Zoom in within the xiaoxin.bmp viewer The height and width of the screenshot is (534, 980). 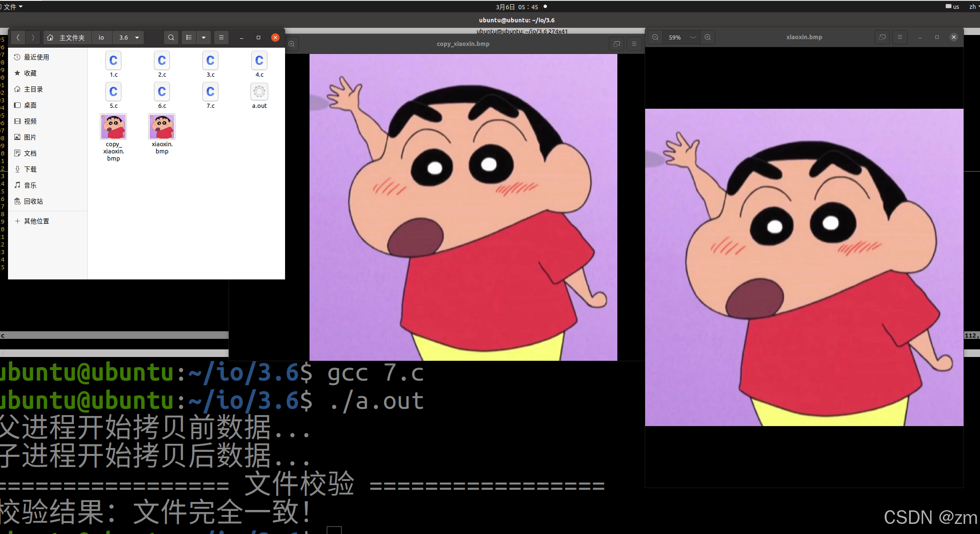click(x=708, y=37)
